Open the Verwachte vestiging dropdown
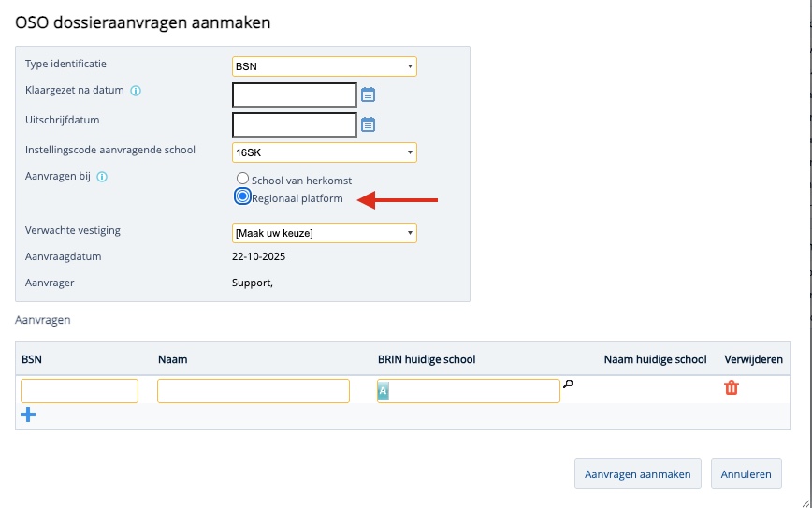 pos(324,233)
